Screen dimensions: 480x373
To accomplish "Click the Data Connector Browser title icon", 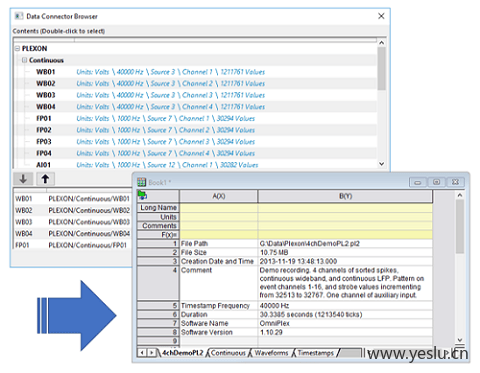I will (x=19, y=16).
